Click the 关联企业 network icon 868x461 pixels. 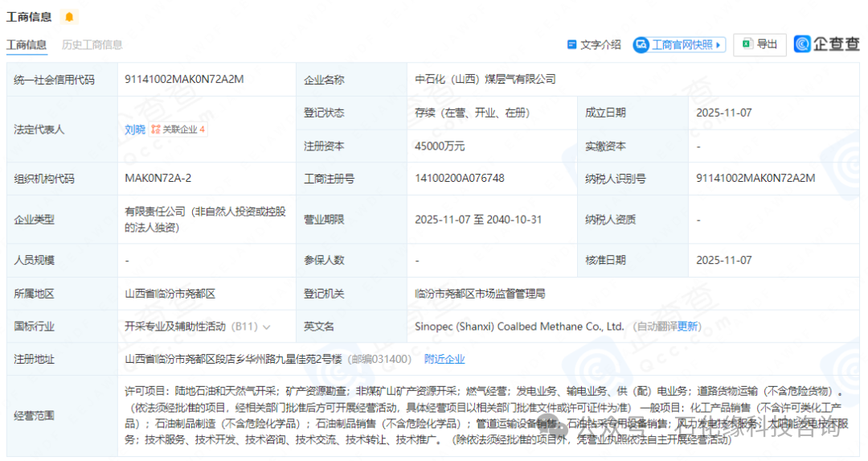click(x=156, y=130)
